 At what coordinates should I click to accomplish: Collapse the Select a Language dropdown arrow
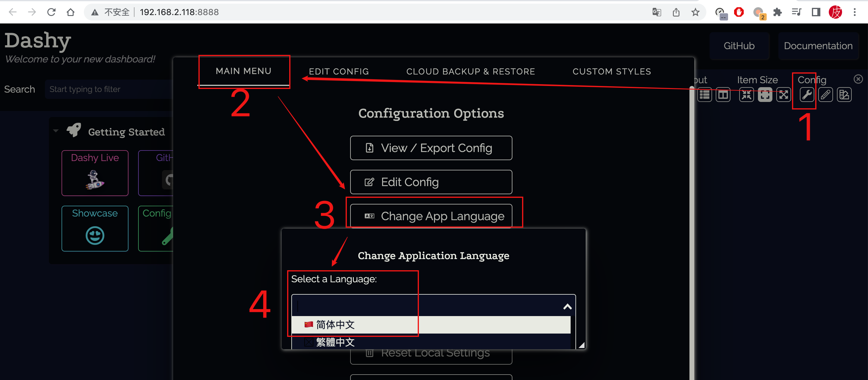click(x=567, y=306)
